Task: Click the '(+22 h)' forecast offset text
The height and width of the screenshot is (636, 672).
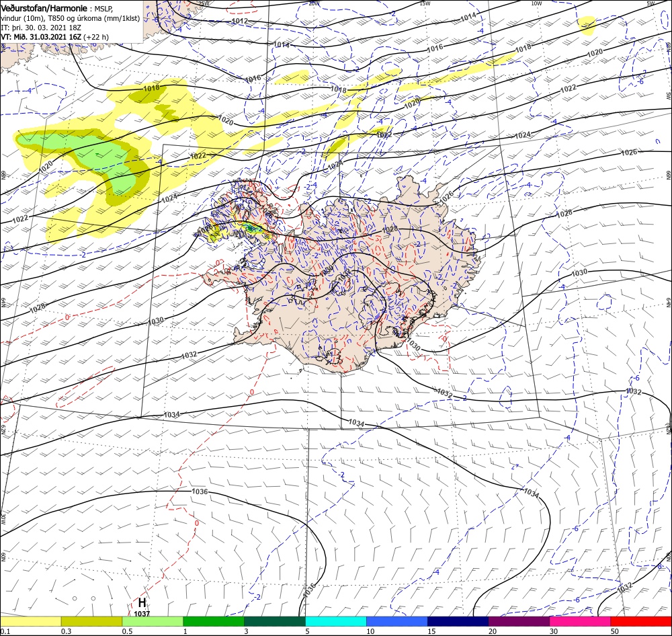Action: tap(96, 37)
